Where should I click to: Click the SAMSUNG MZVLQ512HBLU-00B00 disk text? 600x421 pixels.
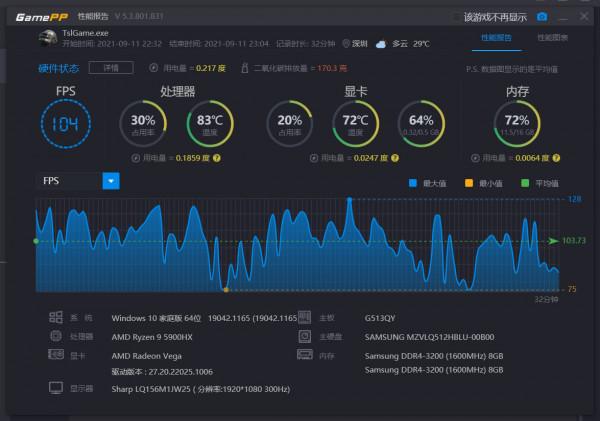coord(429,337)
